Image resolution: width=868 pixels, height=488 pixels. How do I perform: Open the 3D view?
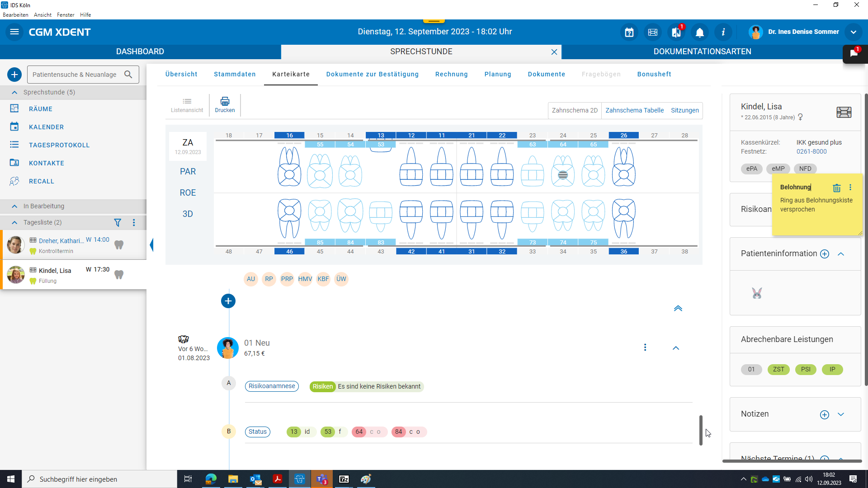[x=188, y=214]
